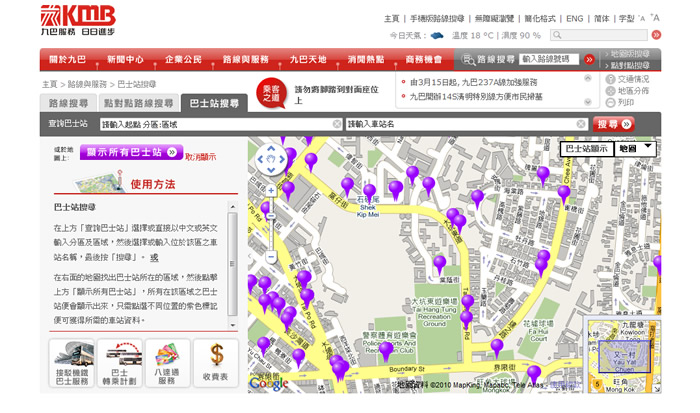Screen dimensions: 700x413
Task: Open the 地圖 map type dropdown
Action: (x=636, y=148)
